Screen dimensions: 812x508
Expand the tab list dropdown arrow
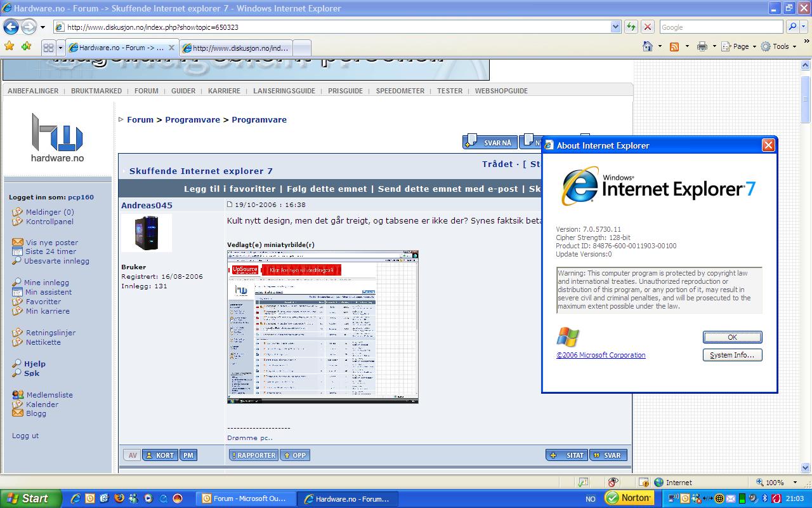pyautogui.click(x=60, y=48)
